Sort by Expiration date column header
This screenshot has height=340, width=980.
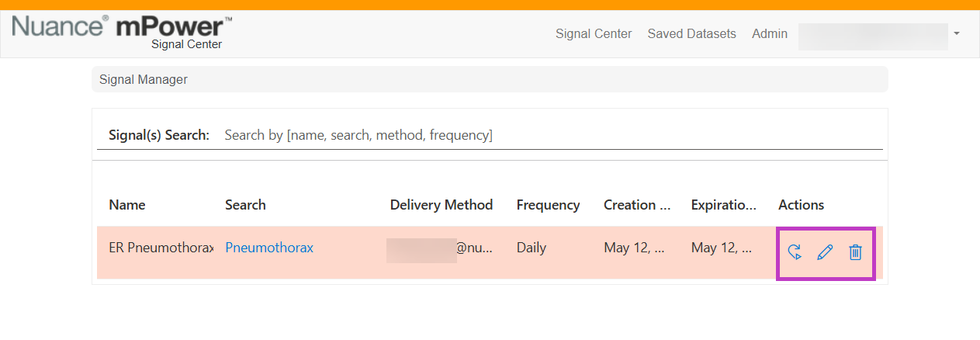click(x=724, y=205)
